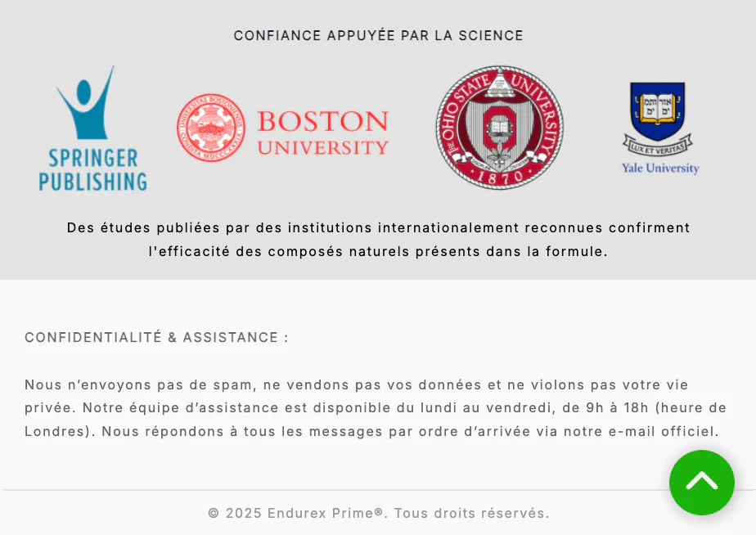The image size is (756, 535).
Task: Click the "Confiance appuyée par la science" heading
Action: click(x=378, y=36)
